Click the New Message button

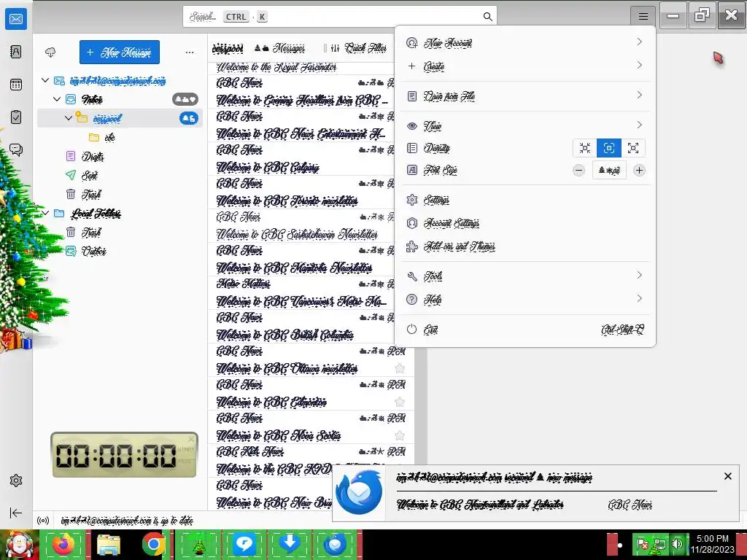pos(120,52)
